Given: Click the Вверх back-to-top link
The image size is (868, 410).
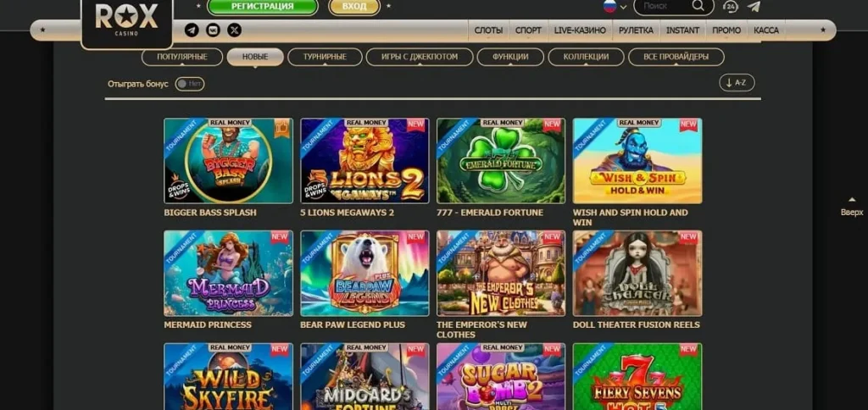Looking at the screenshot, I should pos(852,208).
